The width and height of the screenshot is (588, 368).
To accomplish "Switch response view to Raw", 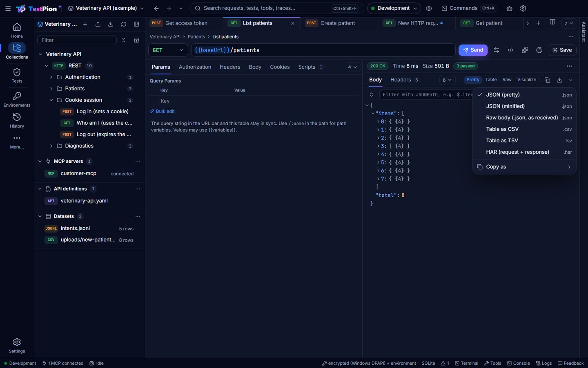I will point(507,80).
